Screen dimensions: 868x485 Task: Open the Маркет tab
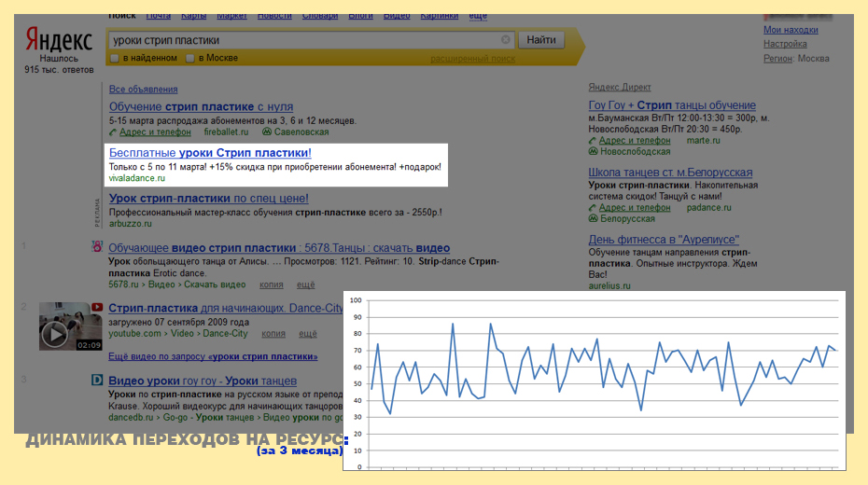pos(231,16)
